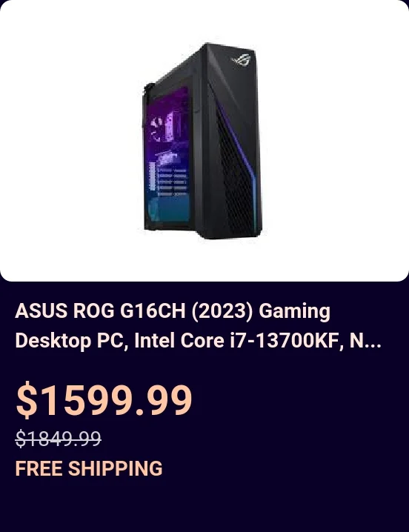Click the FREE SHIPPING label
The image size is (409, 532).
click(89, 468)
